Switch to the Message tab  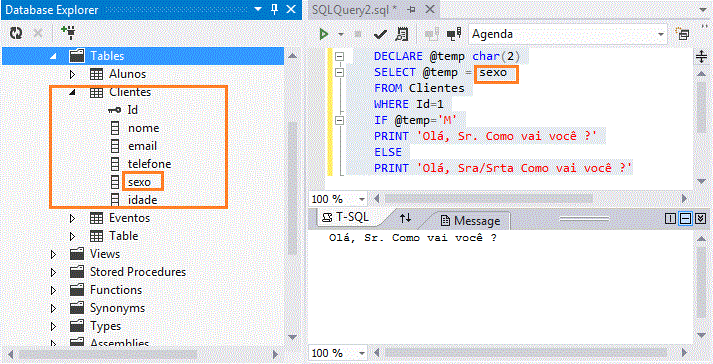(470, 221)
